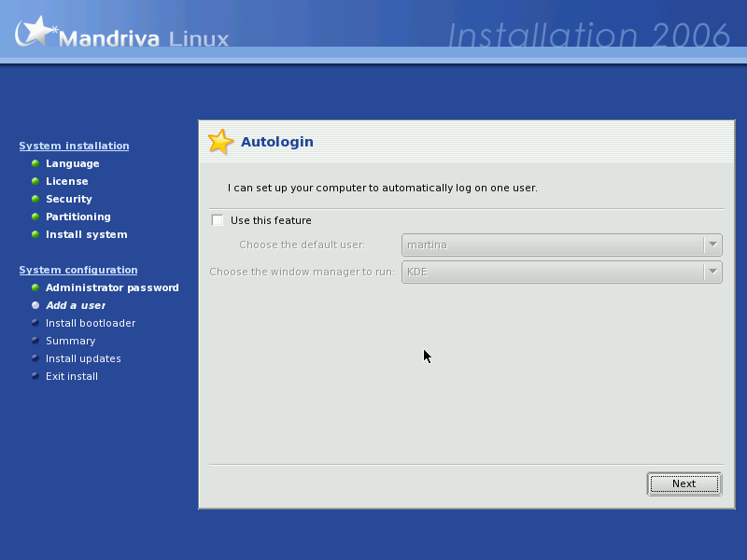Image resolution: width=747 pixels, height=560 pixels.
Task: Click the 'Autologin' title text
Action: (276, 142)
